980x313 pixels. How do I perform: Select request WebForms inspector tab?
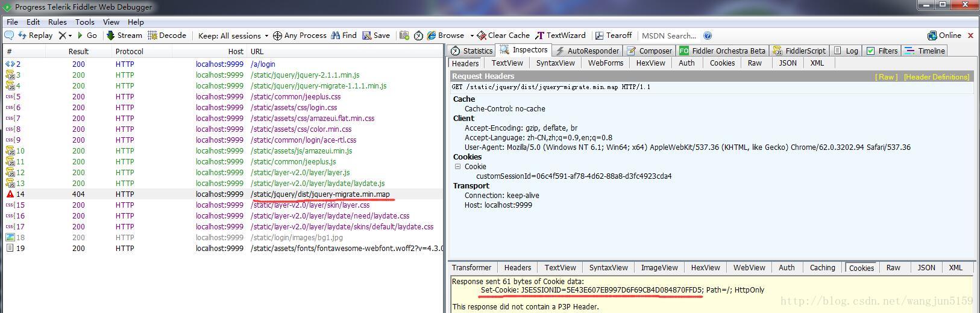606,63
